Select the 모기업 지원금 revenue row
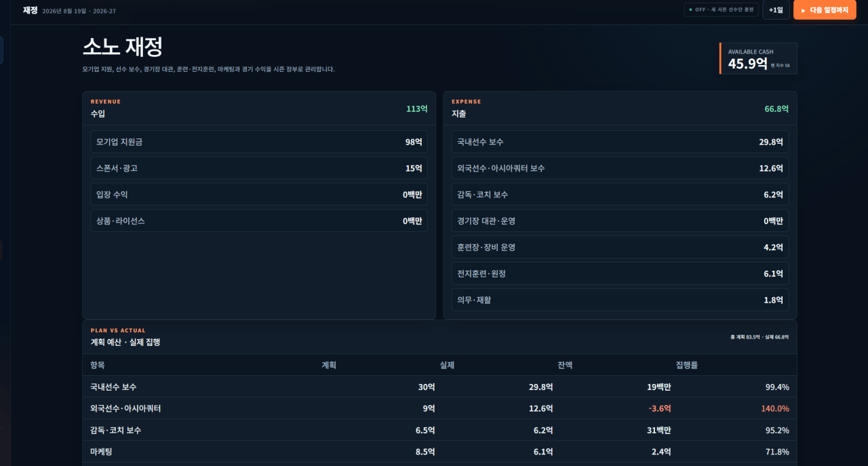The image size is (868, 466). (x=259, y=142)
